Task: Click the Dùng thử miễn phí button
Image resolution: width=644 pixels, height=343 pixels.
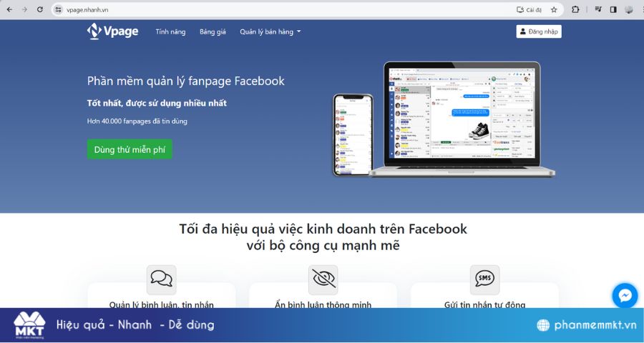Action: (130, 149)
